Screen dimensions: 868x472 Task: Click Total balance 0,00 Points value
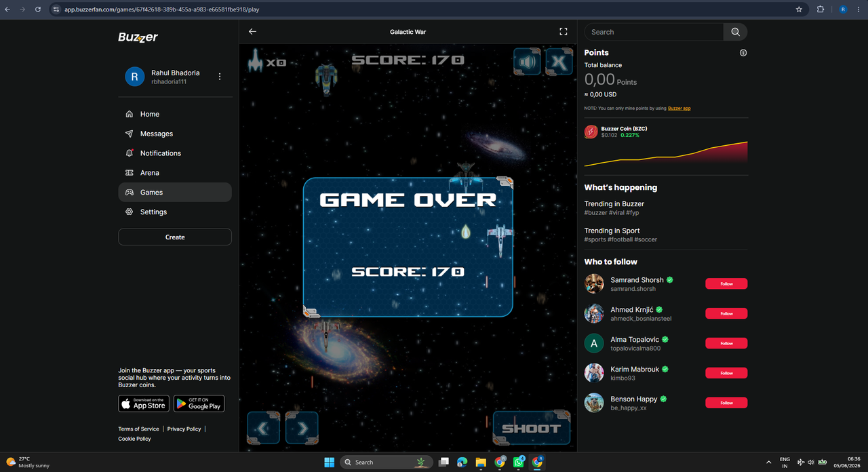click(x=610, y=79)
